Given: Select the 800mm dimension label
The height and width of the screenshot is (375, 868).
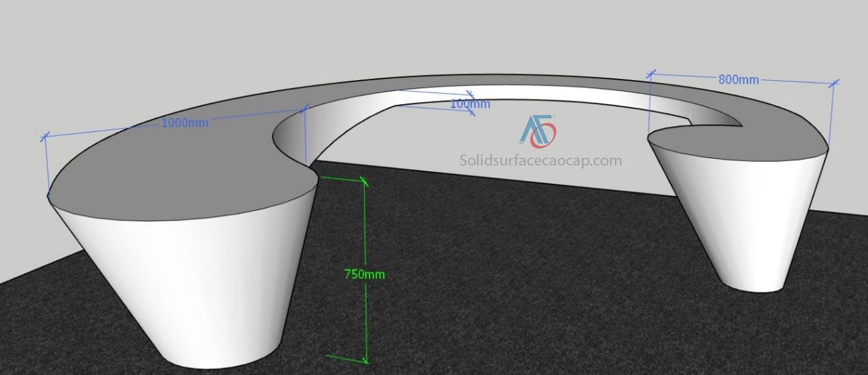Looking at the screenshot, I should coord(738,80).
